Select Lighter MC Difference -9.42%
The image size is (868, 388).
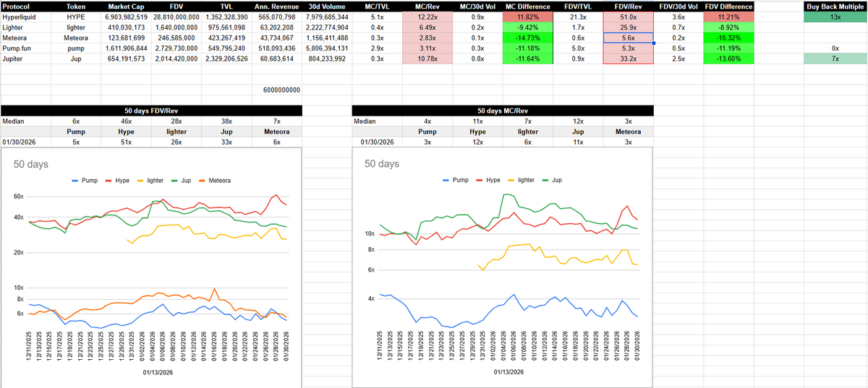[527, 27]
